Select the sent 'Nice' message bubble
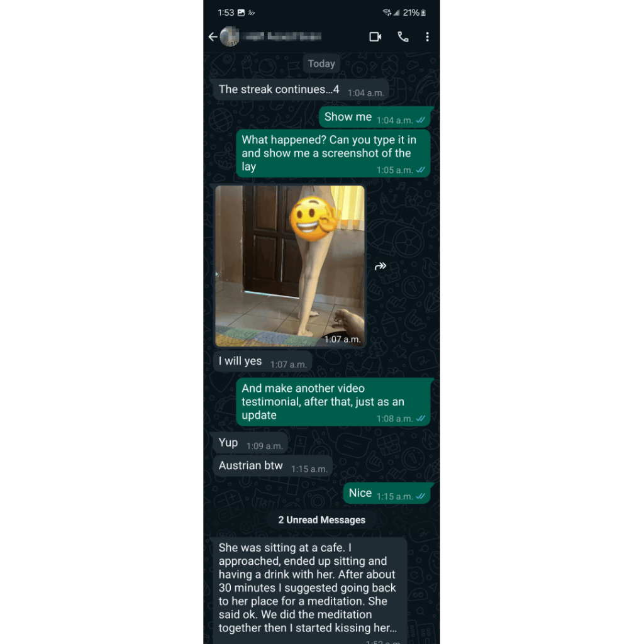 tap(387, 493)
